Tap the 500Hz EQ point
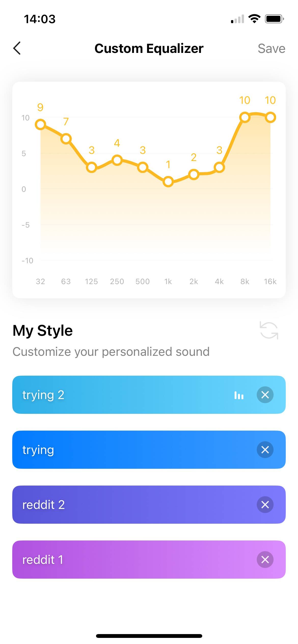 click(x=143, y=168)
